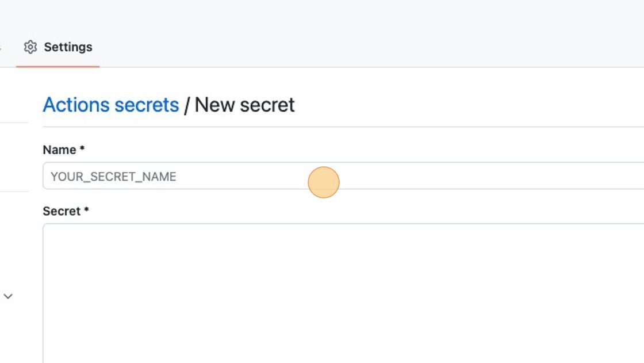Click the slash separator in the breadcrumb
The image size is (644, 363).
click(187, 105)
